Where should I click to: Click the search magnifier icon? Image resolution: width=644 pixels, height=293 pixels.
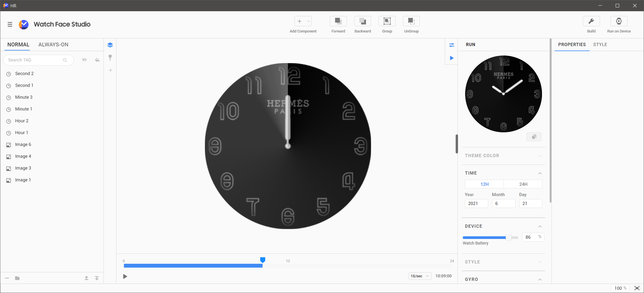click(65, 60)
